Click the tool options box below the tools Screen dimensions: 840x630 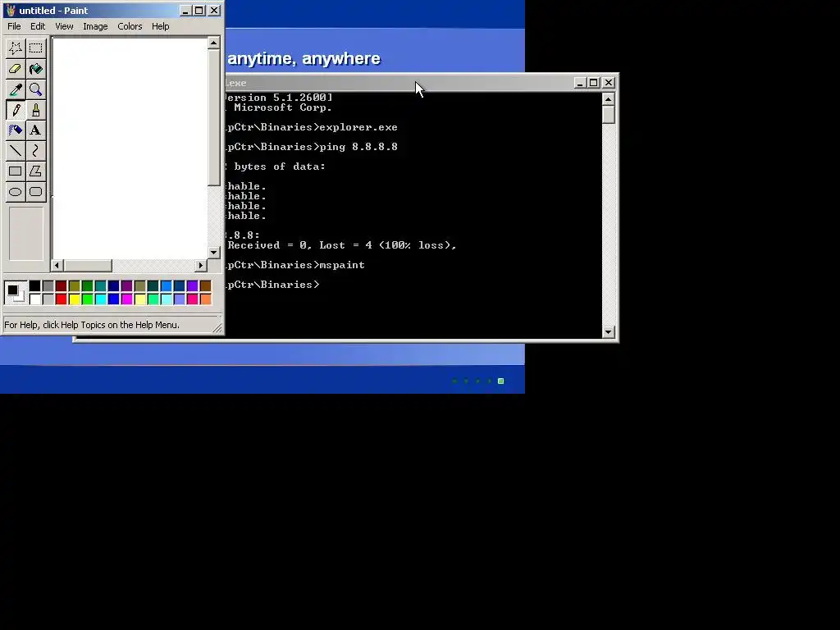tap(25, 234)
